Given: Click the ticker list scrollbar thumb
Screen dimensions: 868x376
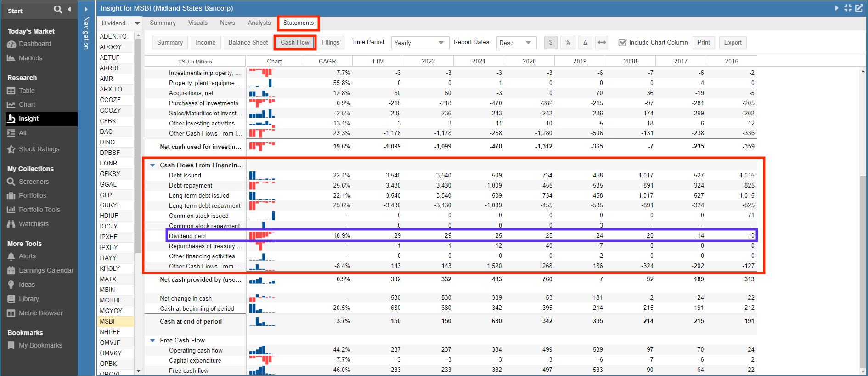Looking at the screenshot, I should (138, 147).
